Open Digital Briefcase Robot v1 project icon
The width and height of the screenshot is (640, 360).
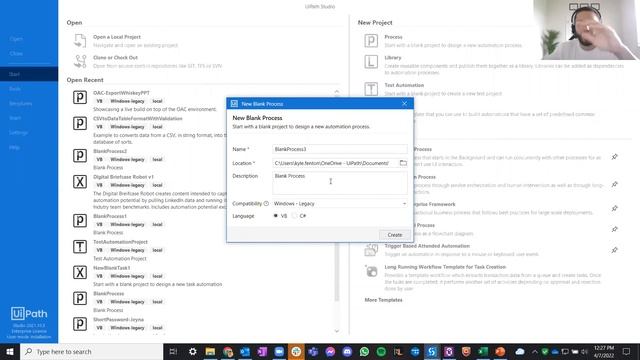(80, 181)
